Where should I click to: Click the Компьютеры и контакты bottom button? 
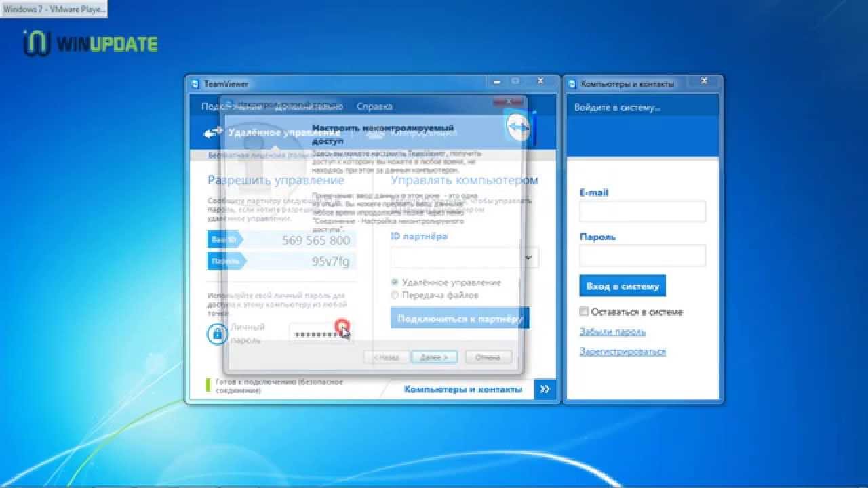point(463,389)
